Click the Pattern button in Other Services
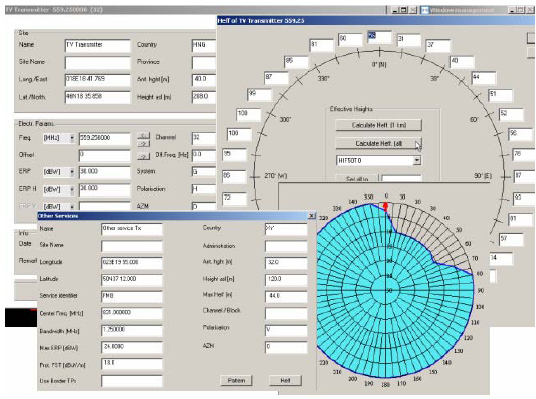Screen dimensions: 536x399 (236, 380)
